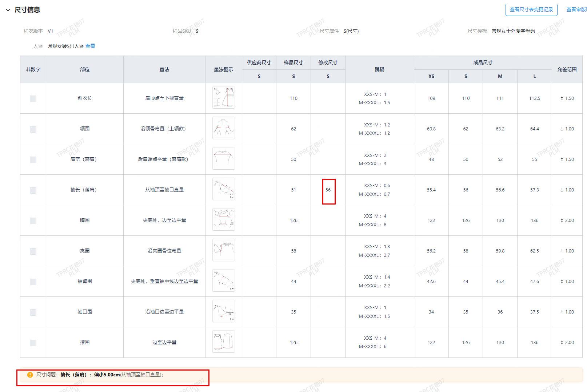The image size is (587, 392).
Task: Check 非数字 box in 领围 row
Action: point(33,129)
